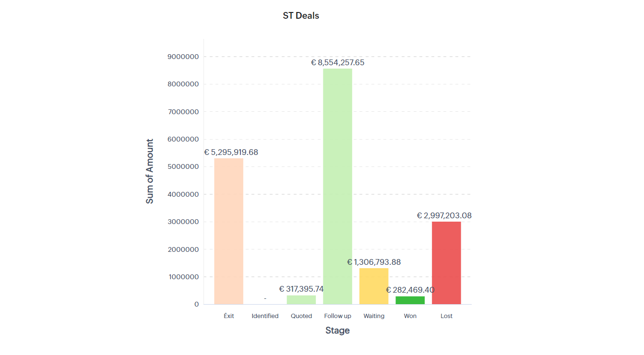Click the ST Deals chart title
Screen dimensions: 644x355
pos(301,16)
